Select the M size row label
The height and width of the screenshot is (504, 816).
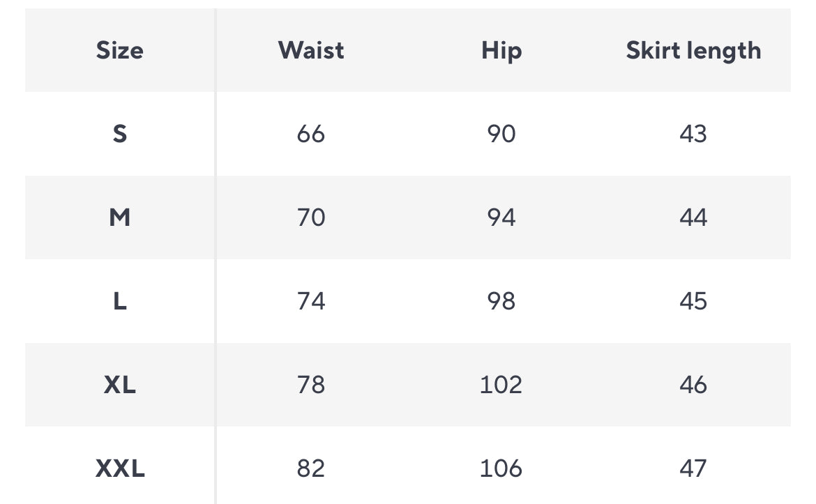click(x=120, y=217)
